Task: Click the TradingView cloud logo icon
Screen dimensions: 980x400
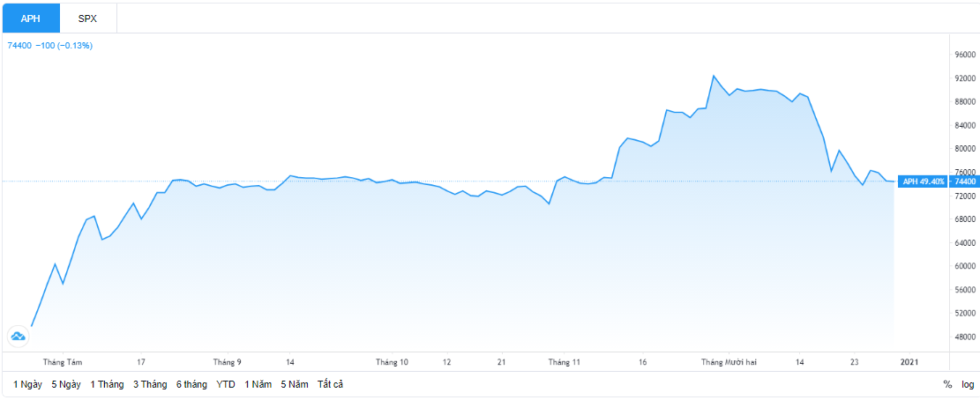Action: click(x=18, y=337)
